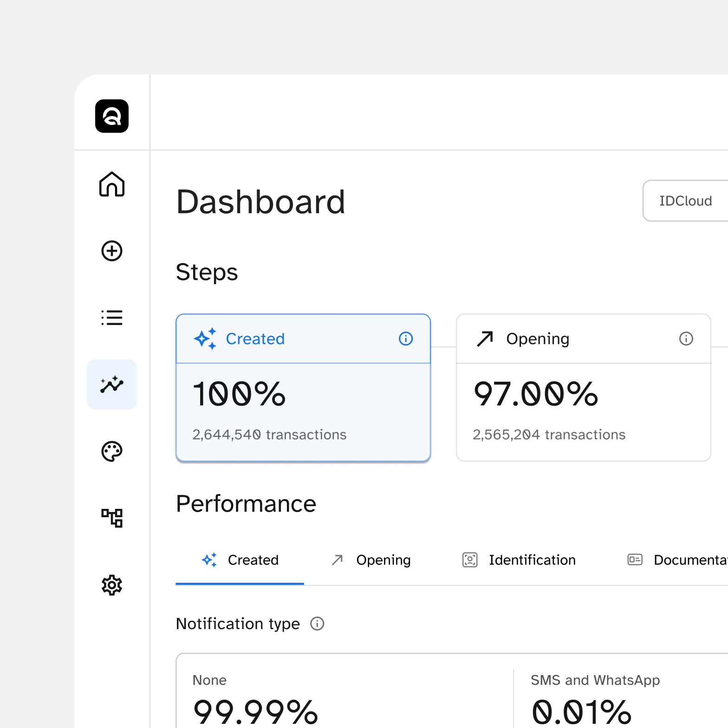Open the list view sidebar icon

pyautogui.click(x=112, y=318)
